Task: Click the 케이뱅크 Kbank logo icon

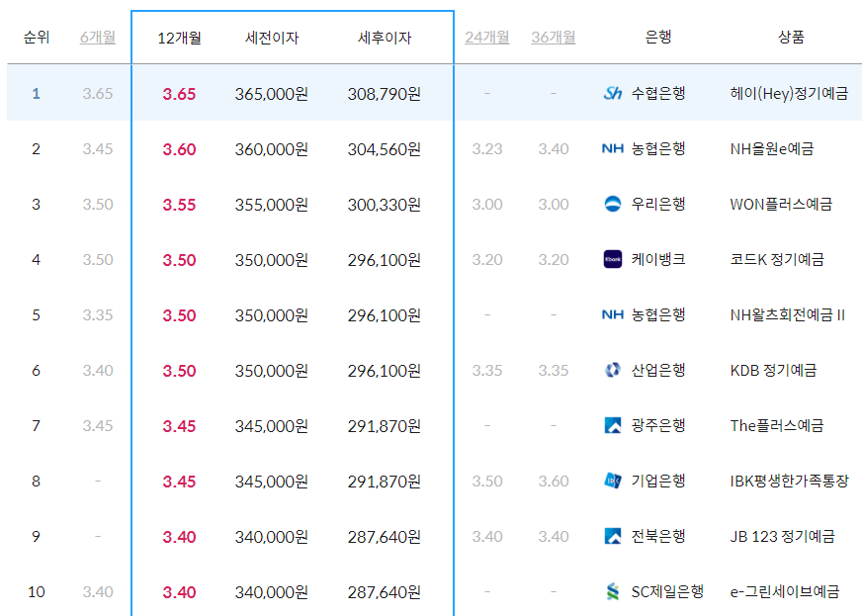Action: [x=613, y=259]
